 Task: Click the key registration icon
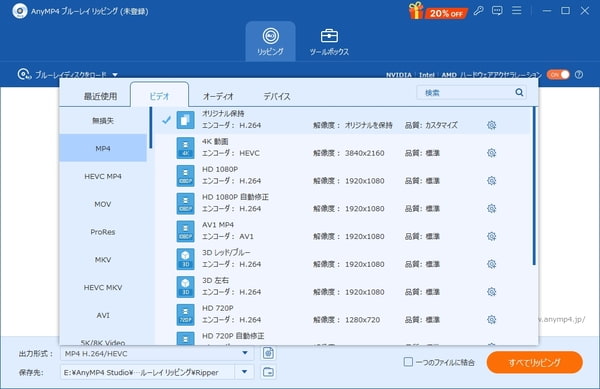coord(478,11)
